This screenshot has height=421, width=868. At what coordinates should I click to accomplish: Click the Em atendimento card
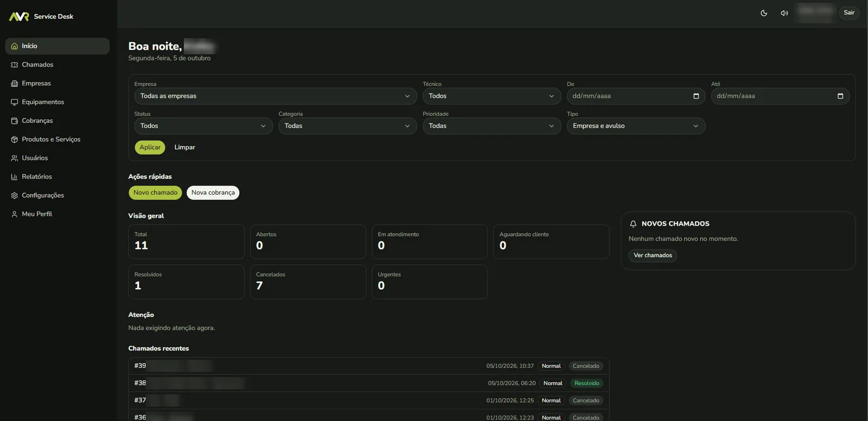pos(430,242)
